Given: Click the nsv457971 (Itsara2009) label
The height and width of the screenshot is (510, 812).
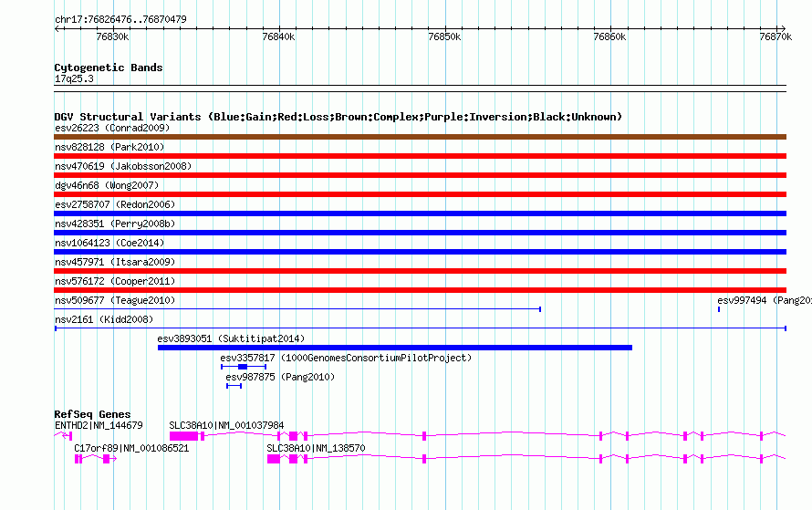Looking at the screenshot, I should click(x=115, y=262).
